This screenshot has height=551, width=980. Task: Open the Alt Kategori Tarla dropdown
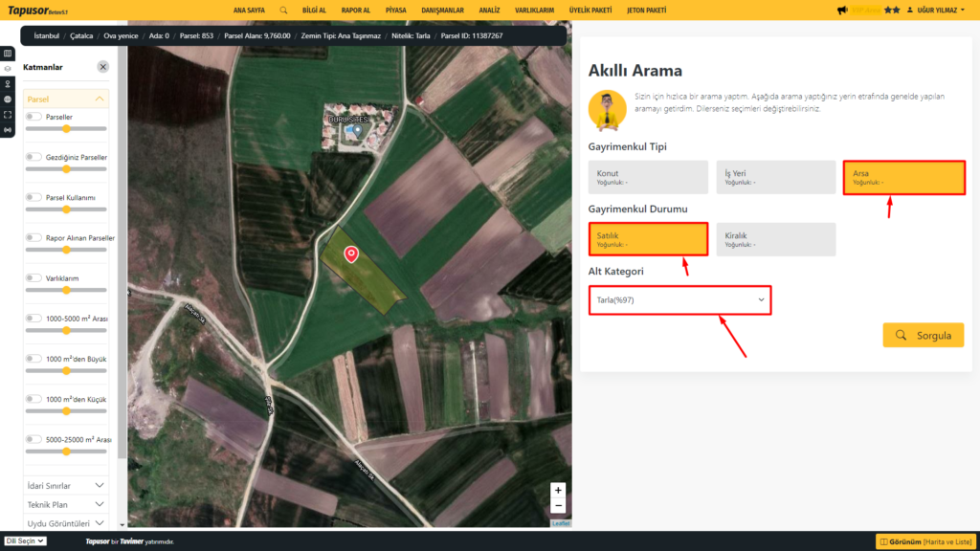(x=679, y=300)
